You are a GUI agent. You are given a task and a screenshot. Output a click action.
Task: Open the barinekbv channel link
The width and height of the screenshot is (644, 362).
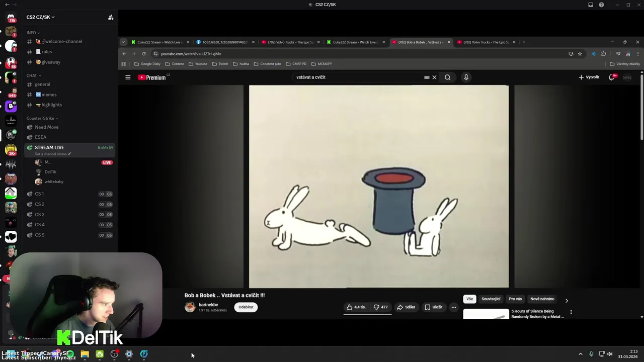coord(208,305)
